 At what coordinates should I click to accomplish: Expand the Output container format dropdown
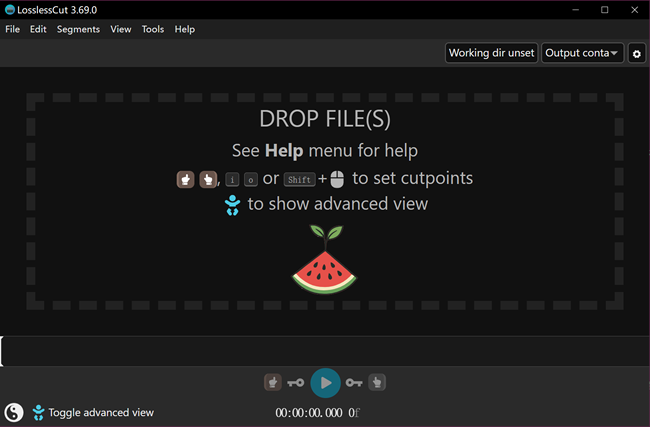[x=582, y=53]
